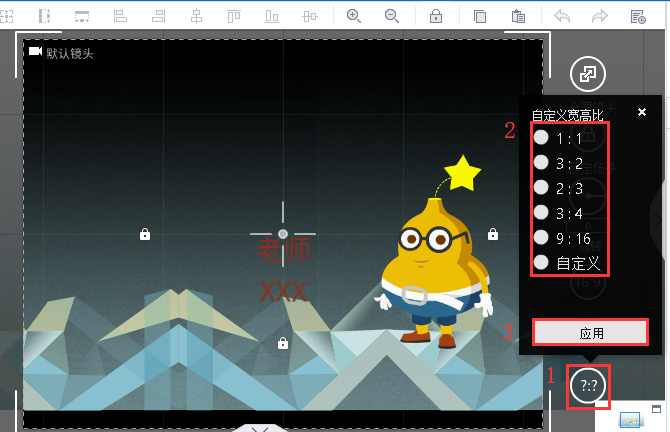Click the align left edges icon

click(120, 16)
